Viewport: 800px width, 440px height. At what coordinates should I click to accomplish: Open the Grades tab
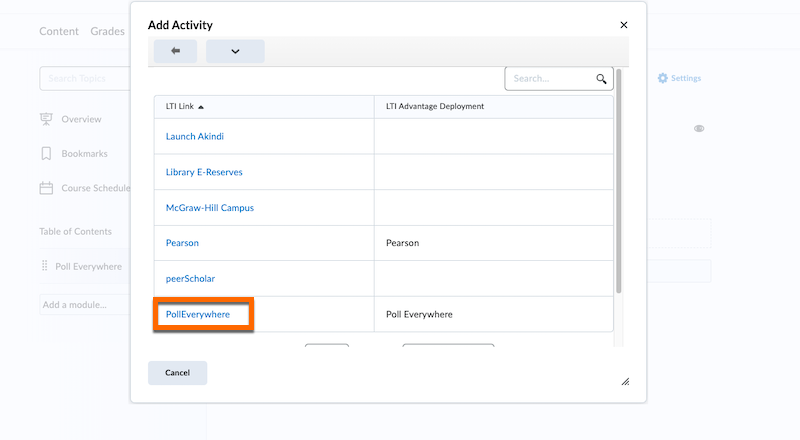coord(107,31)
